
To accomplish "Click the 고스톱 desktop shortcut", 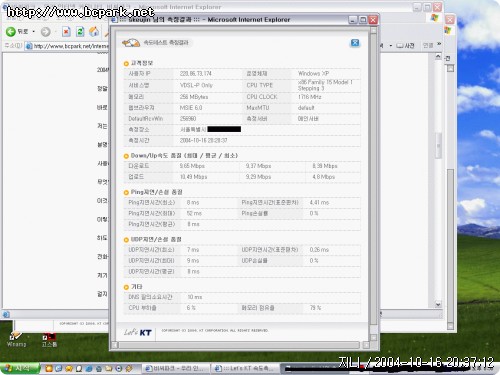I will [49, 340].
